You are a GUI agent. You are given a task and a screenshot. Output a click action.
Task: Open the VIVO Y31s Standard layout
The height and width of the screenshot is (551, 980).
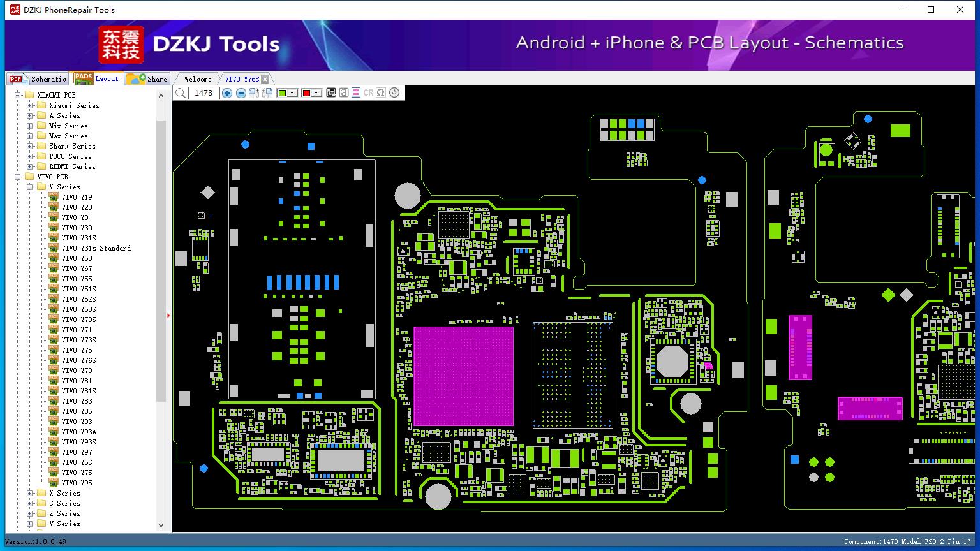click(x=96, y=248)
